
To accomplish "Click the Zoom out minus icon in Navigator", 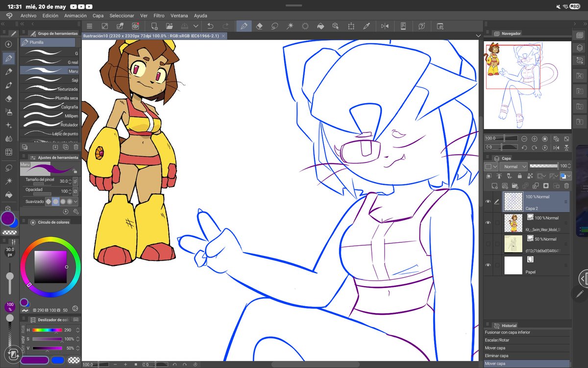I will click(x=524, y=139).
